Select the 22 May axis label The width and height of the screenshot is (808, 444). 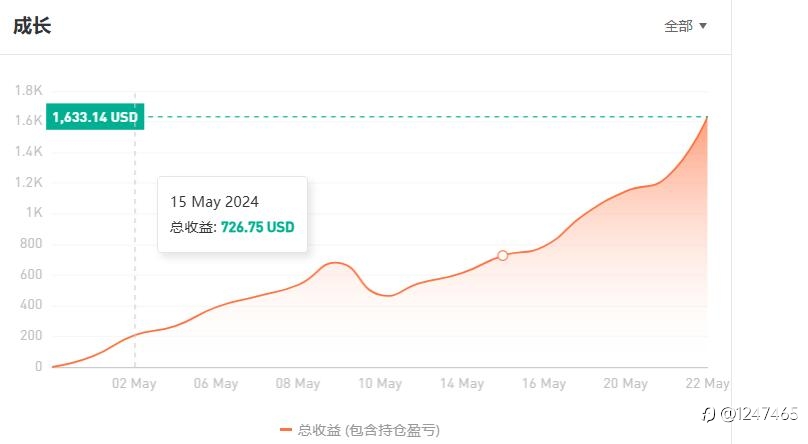click(x=708, y=384)
